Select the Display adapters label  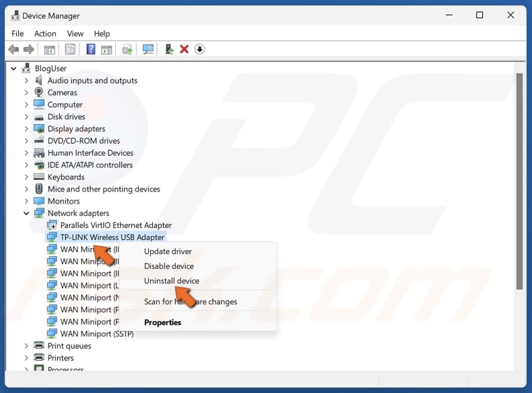pyautogui.click(x=76, y=129)
